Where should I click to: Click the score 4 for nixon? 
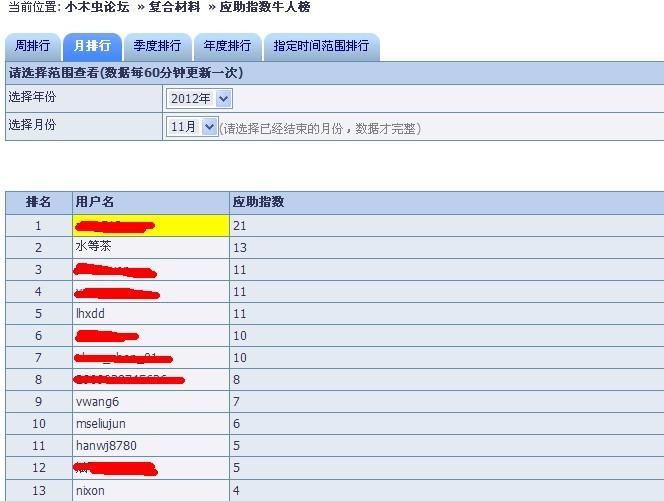coord(236,490)
